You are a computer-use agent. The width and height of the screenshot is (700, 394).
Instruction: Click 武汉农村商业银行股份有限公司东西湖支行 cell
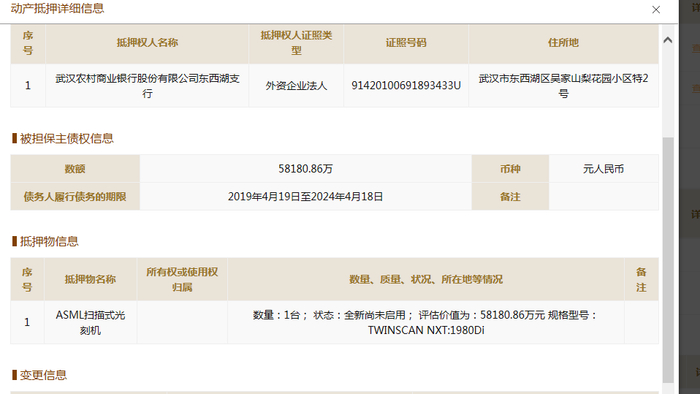click(147, 86)
